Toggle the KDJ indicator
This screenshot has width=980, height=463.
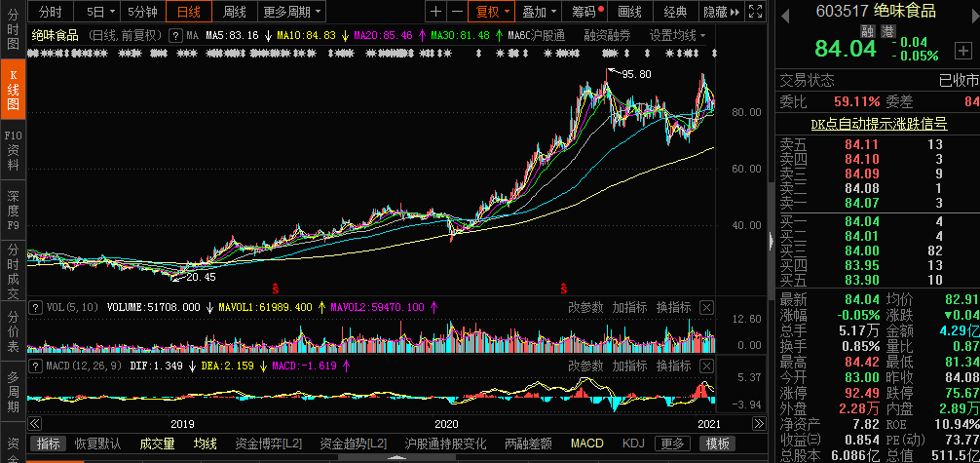point(634,444)
